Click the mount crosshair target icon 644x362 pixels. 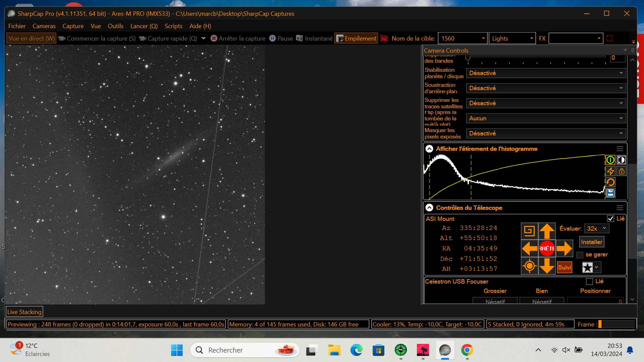pyautogui.click(x=529, y=266)
